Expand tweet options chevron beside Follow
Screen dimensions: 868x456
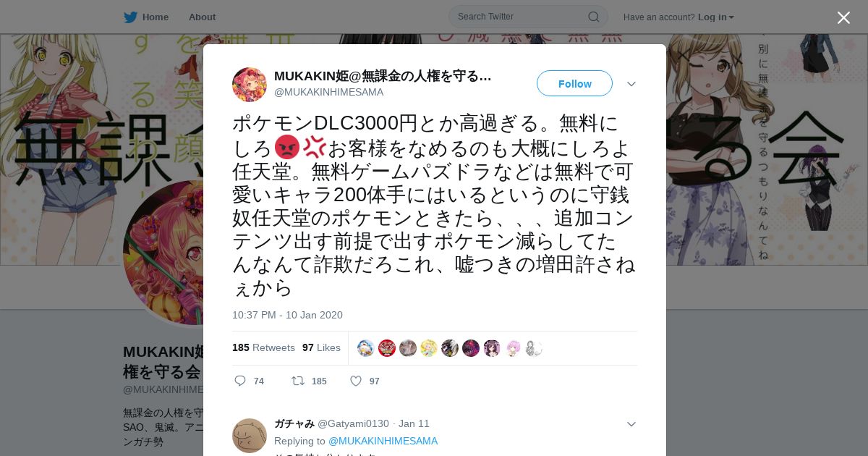pyautogui.click(x=631, y=84)
